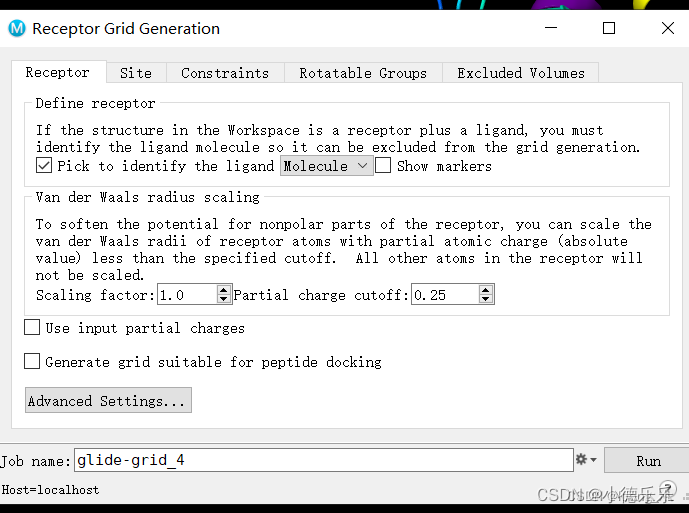Open the Molecule pick type dropdown
This screenshot has width=689, height=513.
[326, 166]
